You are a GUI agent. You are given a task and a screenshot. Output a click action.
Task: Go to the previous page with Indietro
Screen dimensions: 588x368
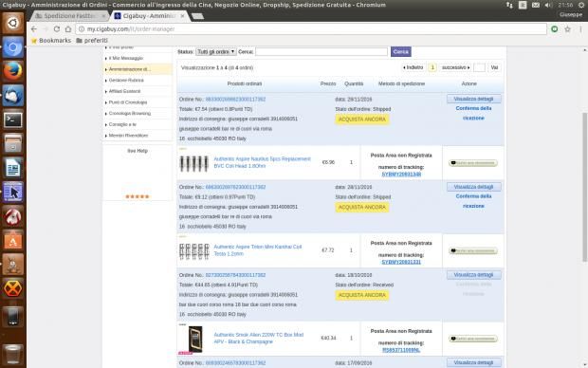tap(413, 67)
